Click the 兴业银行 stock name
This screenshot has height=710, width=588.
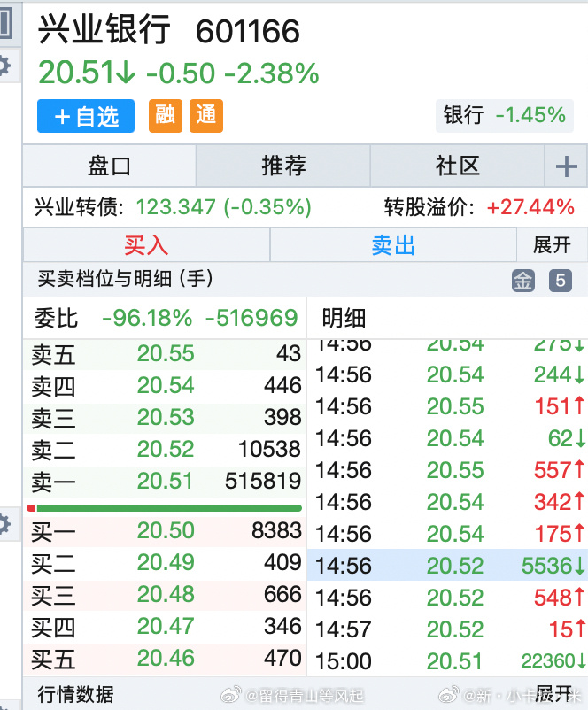pyautogui.click(x=104, y=29)
